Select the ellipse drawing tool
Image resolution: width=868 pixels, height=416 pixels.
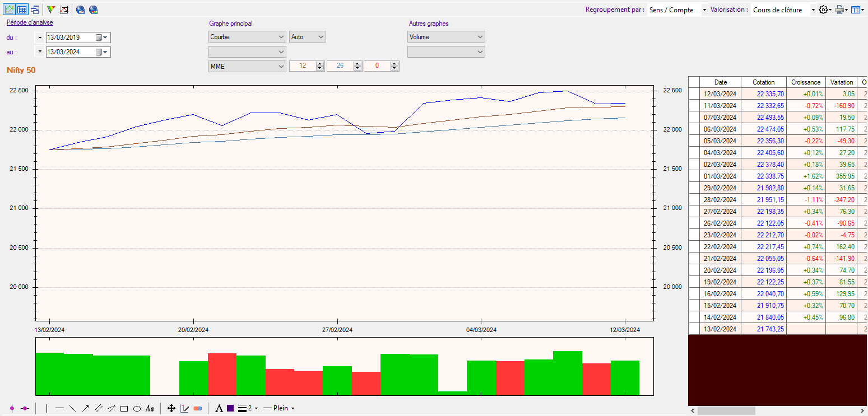pos(137,409)
